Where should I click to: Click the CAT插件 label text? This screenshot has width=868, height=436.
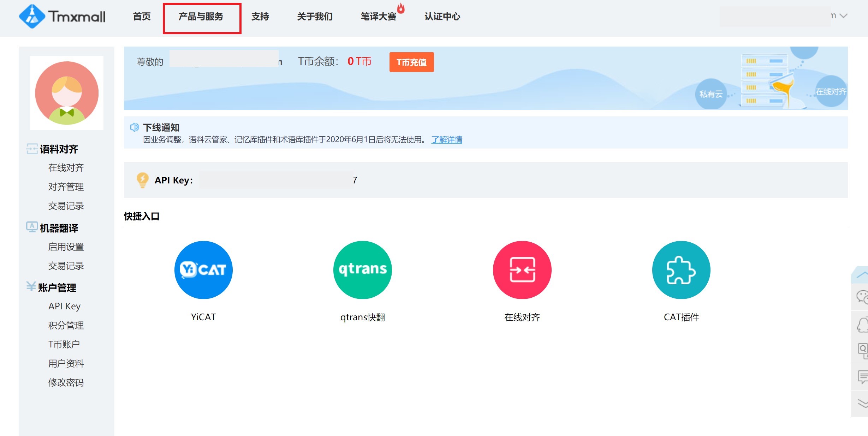click(x=681, y=317)
